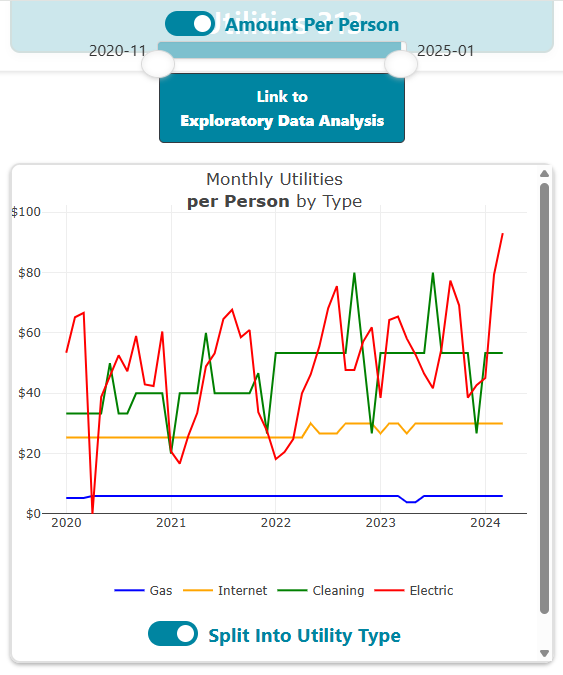Image resolution: width=563 pixels, height=675 pixels.
Task: Click the $100 y-axis label
Action: pyautogui.click(x=26, y=212)
